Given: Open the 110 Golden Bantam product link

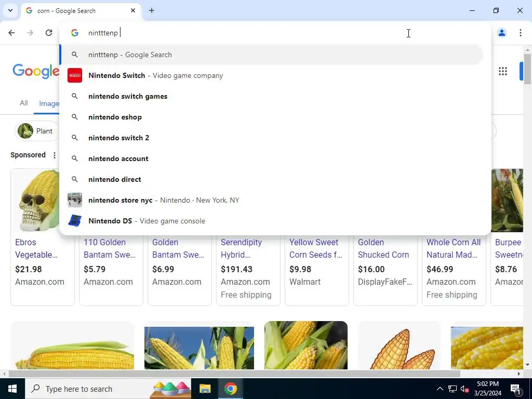Looking at the screenshot, I should tap(110, 248).
